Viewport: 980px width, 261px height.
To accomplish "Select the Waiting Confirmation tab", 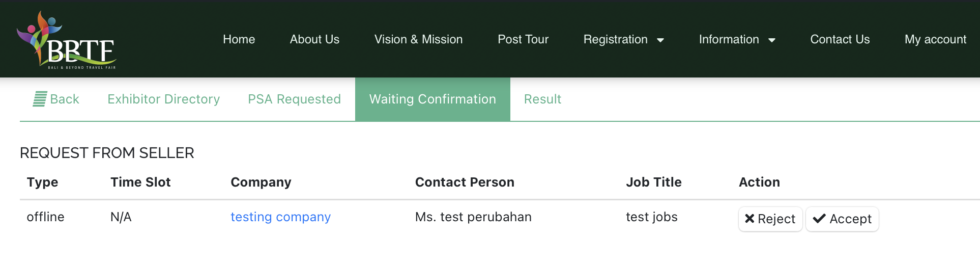I will (433, 99).
